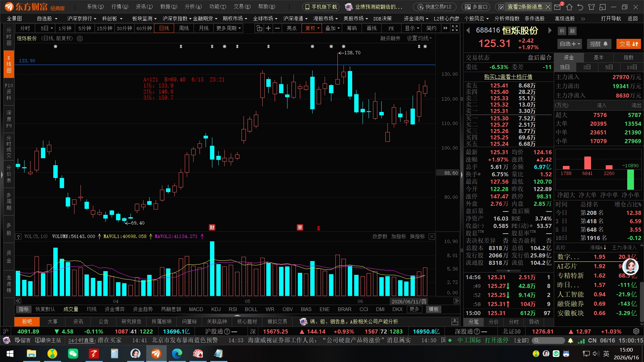The width and height of the screenshot is (644, 362).
Task: Jump to chart end with right double-arrow
Action: (x=457, y=301)
